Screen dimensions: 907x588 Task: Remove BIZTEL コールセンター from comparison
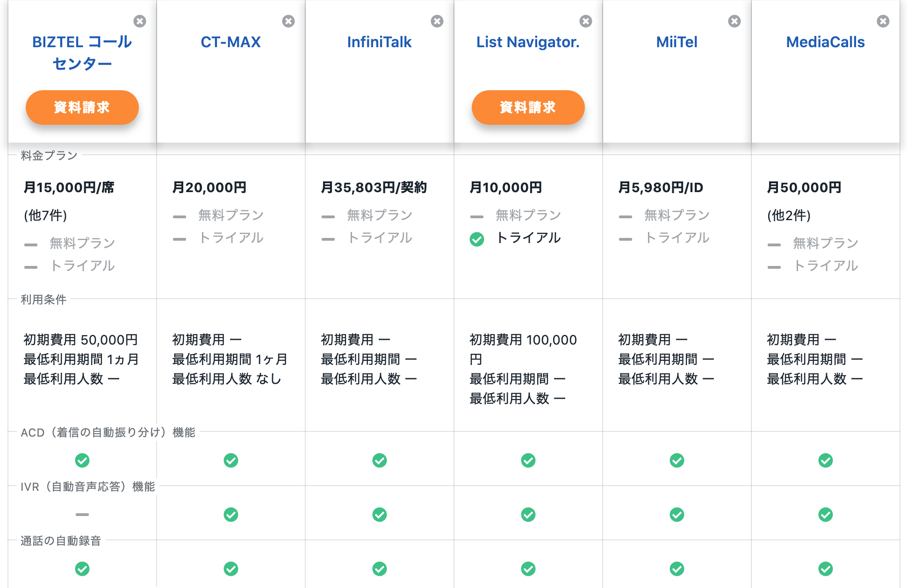pyautogui.click(x=140, y=21)
